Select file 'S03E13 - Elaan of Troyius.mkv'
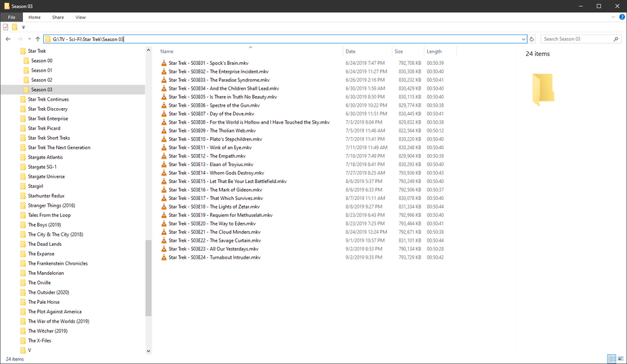 click(211, 165)
